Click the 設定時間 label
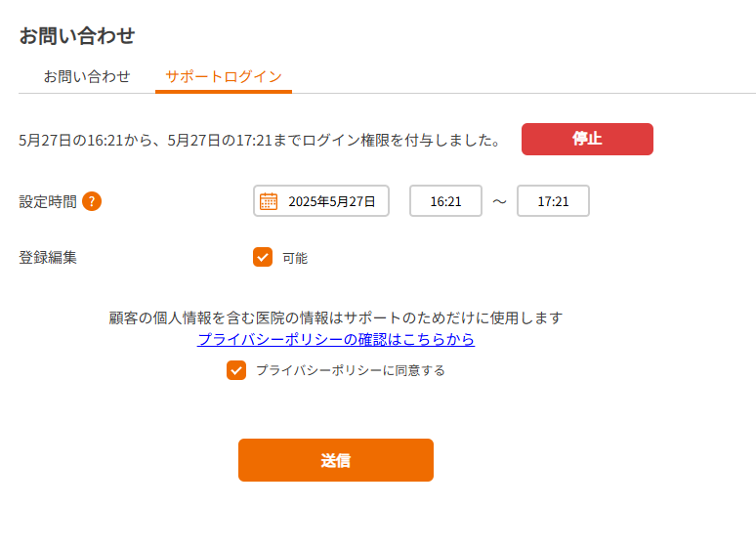 point(48,201)
